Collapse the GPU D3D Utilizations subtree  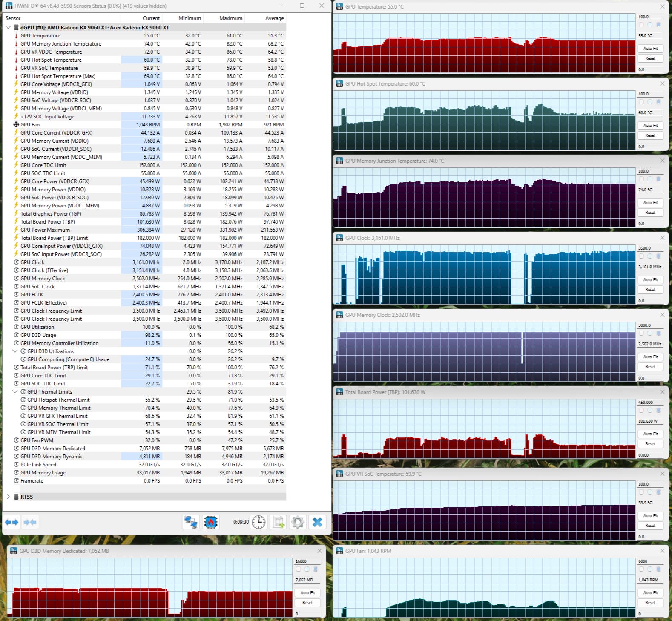click(15, 351)
